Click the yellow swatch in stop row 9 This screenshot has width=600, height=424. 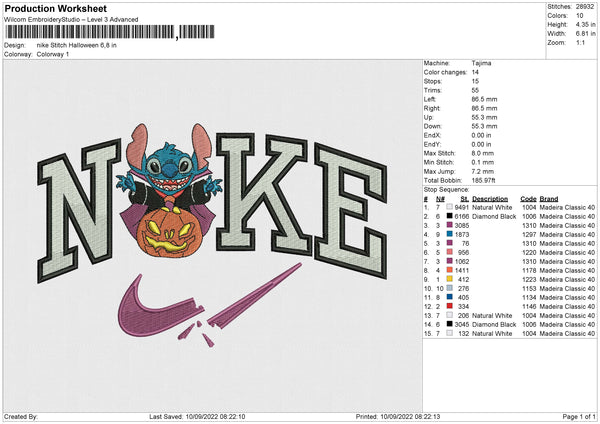[450, 279]
